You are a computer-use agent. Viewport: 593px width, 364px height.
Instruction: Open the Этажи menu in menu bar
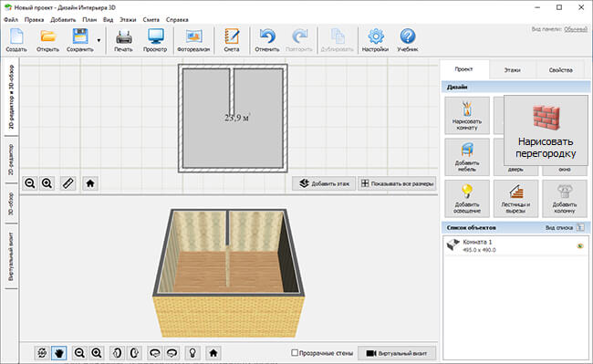tap(128, 20)
